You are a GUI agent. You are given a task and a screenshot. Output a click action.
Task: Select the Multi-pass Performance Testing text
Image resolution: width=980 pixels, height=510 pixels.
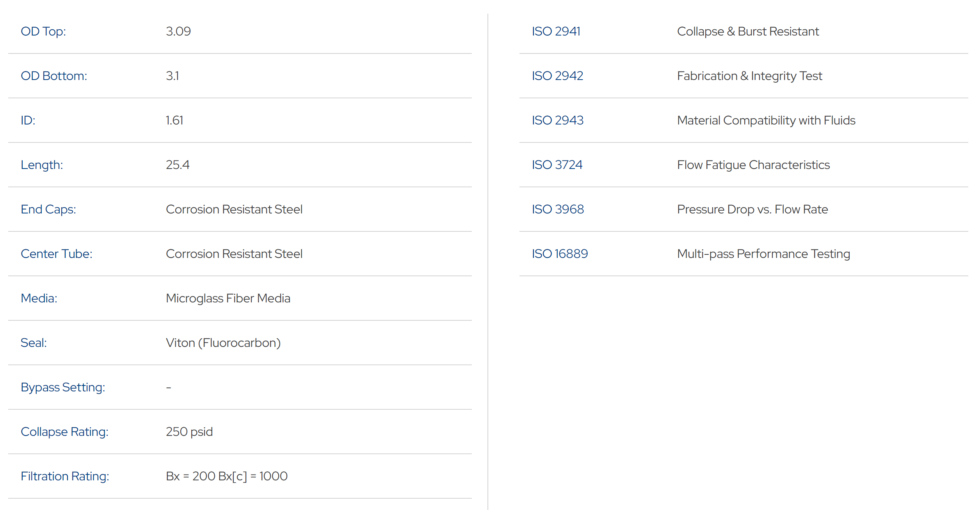coord(763,254)
